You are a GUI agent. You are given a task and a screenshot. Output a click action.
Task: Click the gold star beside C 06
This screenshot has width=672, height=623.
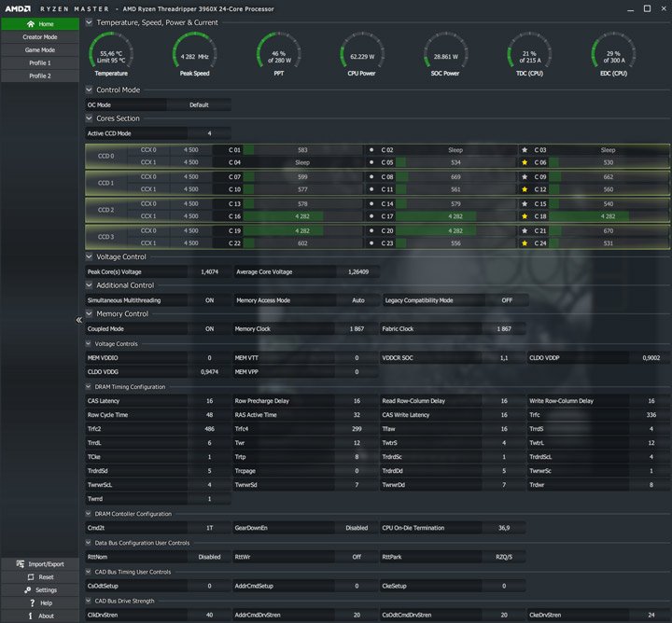[x=525, y=162]
